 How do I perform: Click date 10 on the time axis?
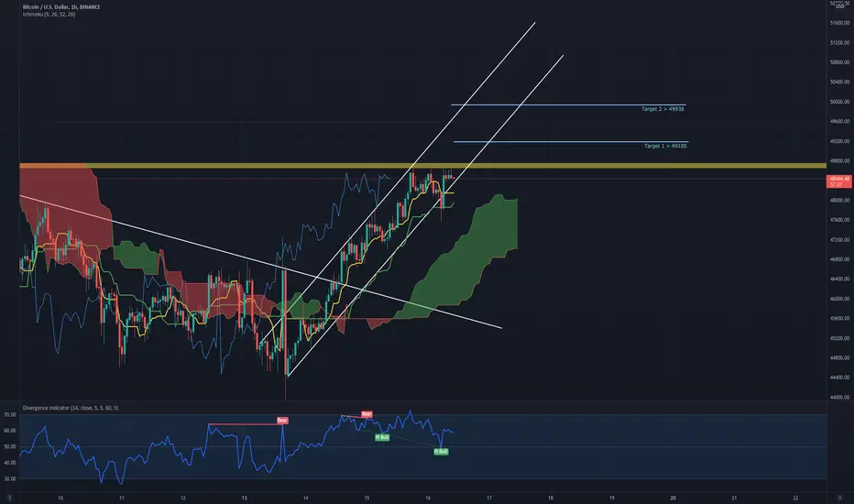pyautogui.click(x=60, y=498)
